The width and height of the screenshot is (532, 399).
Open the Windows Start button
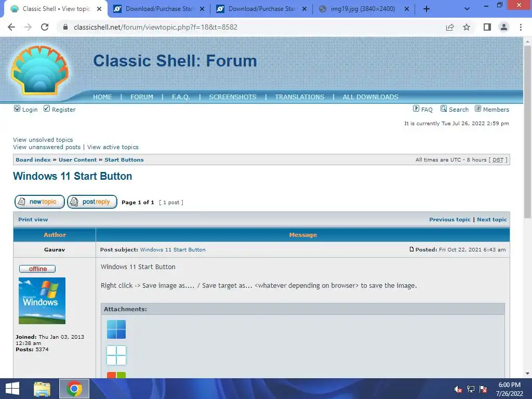(12, 389)
